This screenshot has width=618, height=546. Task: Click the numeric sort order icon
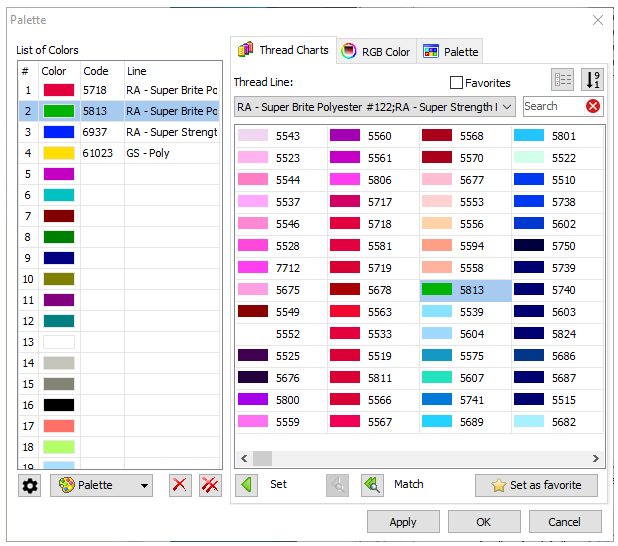(x=592, y=81)
